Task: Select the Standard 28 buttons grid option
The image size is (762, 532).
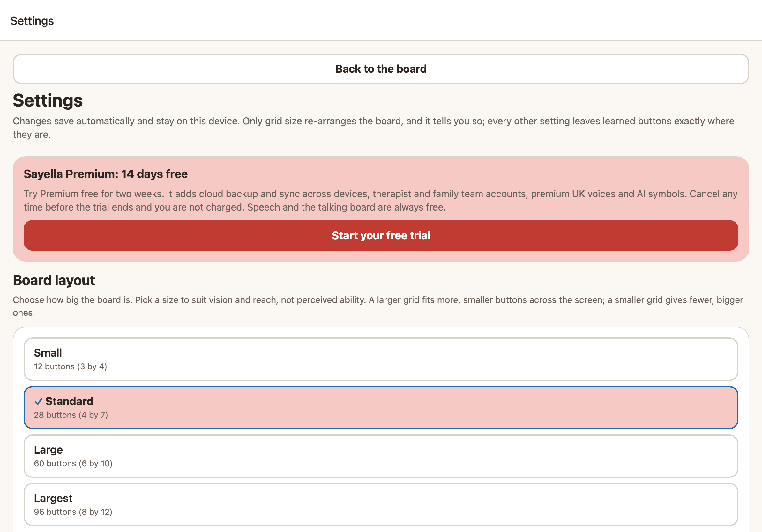Action: pos(381,407)
